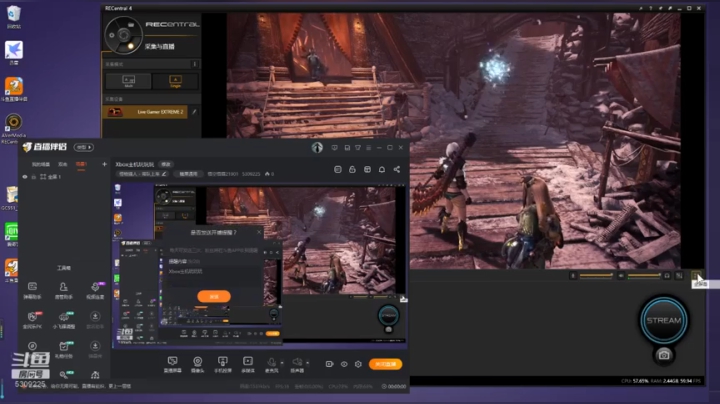Open calendar task tool in toolbox third row
Image resolution: width=720 pixels, height=404 pixels.
63,349
